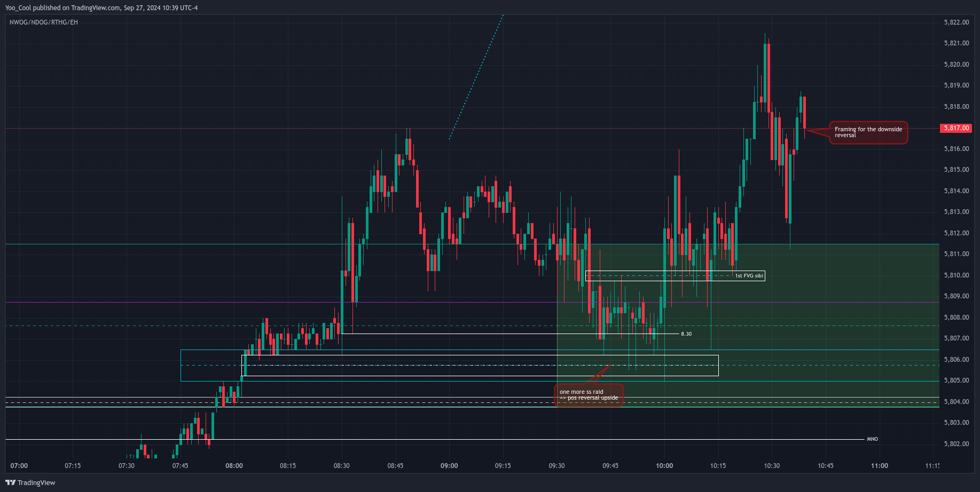The height and width of the screenshot is (492, 980).
Task: Click the TradingView logo at bottom left
Action: (x=30, y=482)
